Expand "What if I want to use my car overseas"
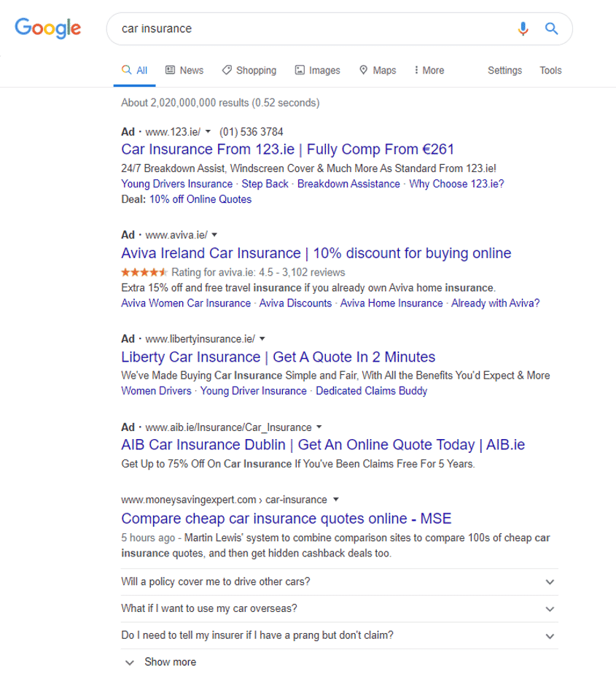This screenshot has width=616, height=698. 339,608
